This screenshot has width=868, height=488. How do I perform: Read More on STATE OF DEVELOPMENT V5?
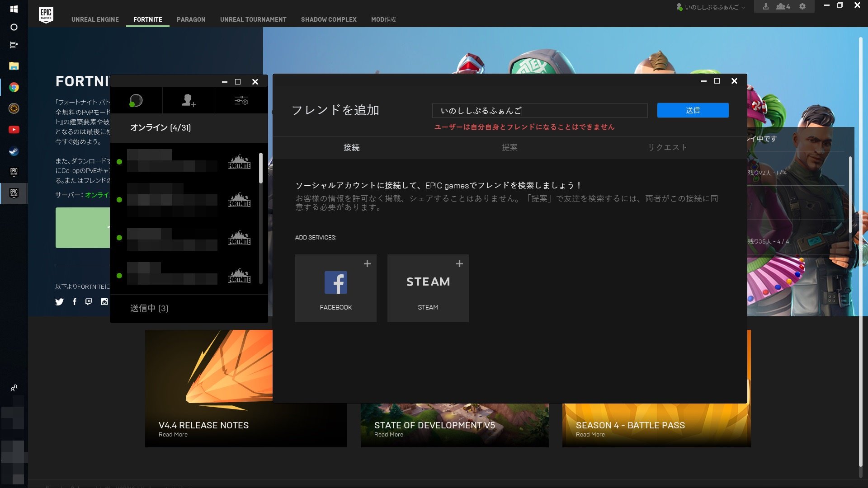click(x=389, y=435)
